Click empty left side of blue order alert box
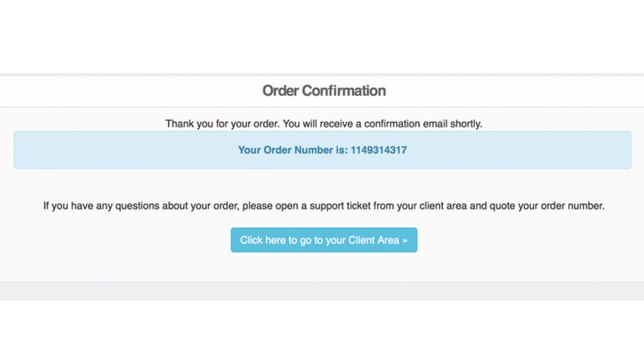 pos(123,150)
